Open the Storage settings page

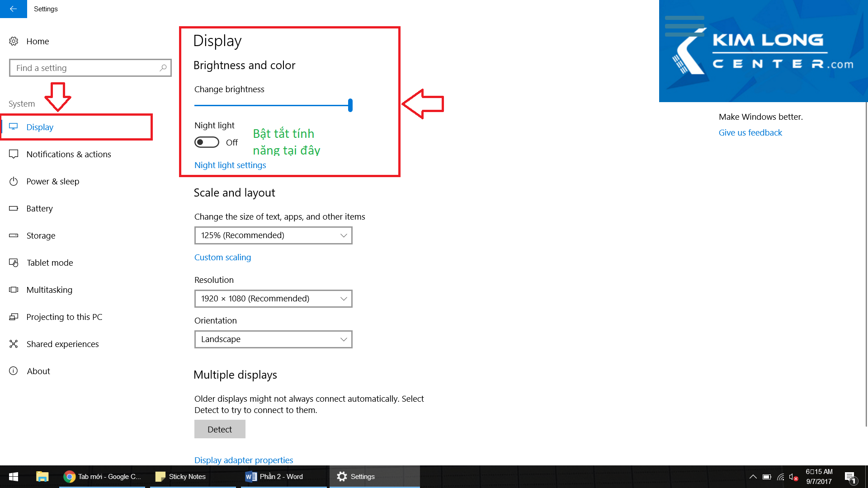(x=41, y=235)
